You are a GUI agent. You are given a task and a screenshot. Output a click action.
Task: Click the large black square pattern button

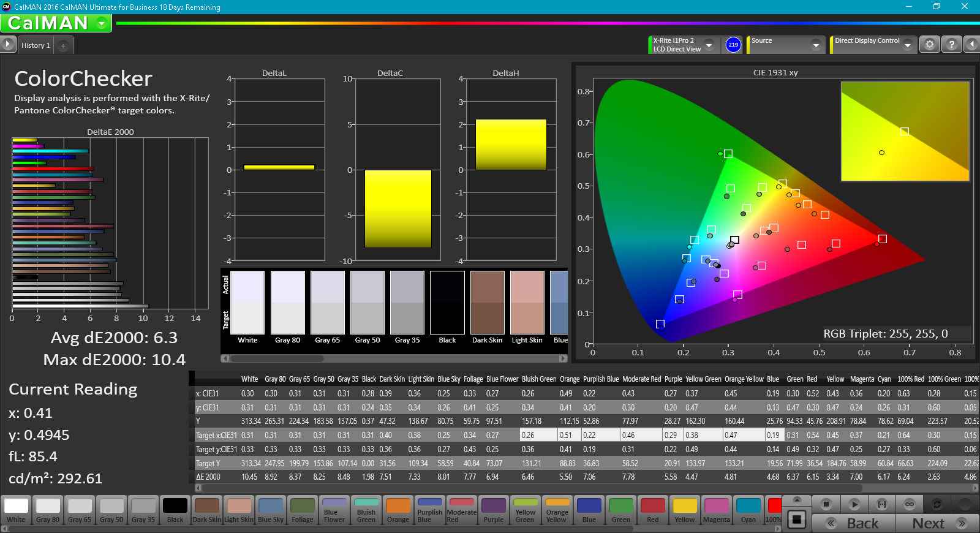click(797, 520)
